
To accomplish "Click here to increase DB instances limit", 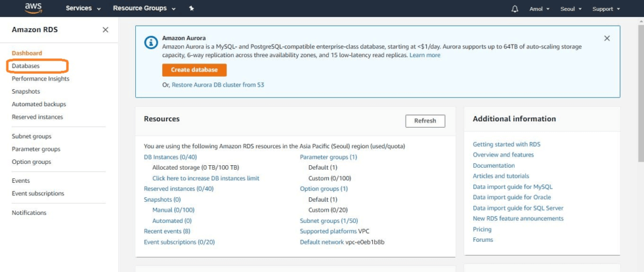I will point(206,178).
